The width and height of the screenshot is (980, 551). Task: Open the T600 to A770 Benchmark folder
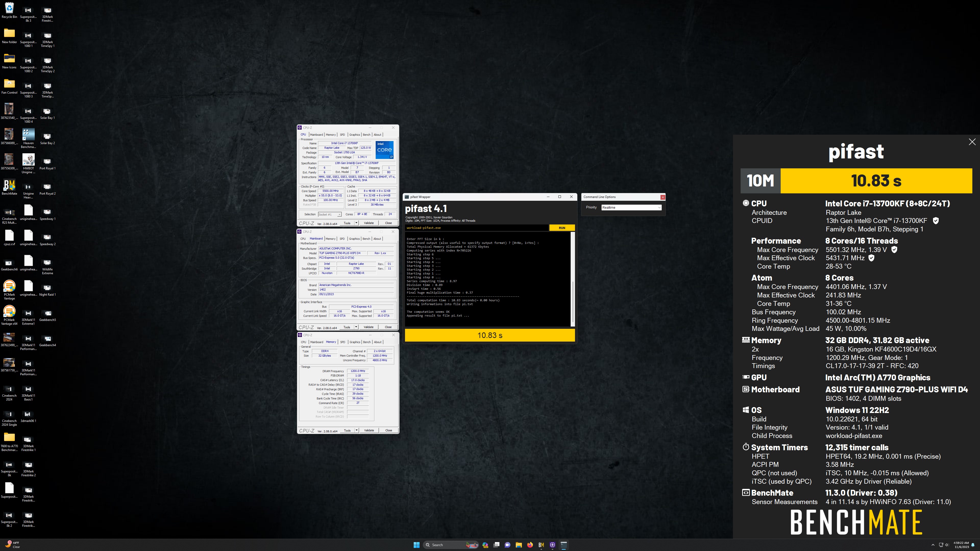[9, 442]
